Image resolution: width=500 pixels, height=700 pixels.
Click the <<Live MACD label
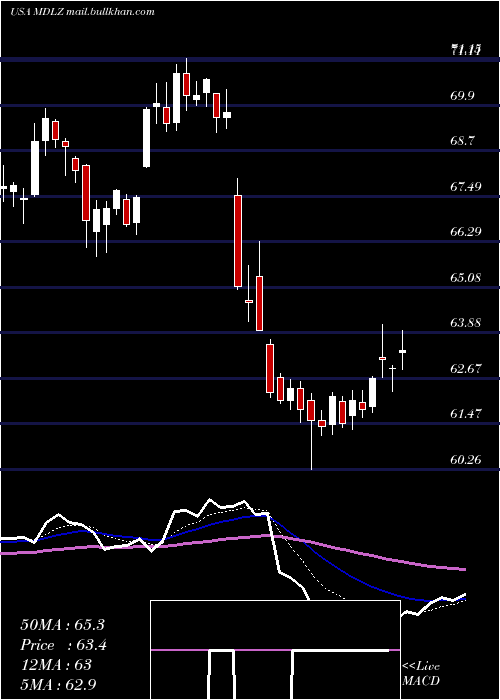pyautogui.click(x=421, y=673)
